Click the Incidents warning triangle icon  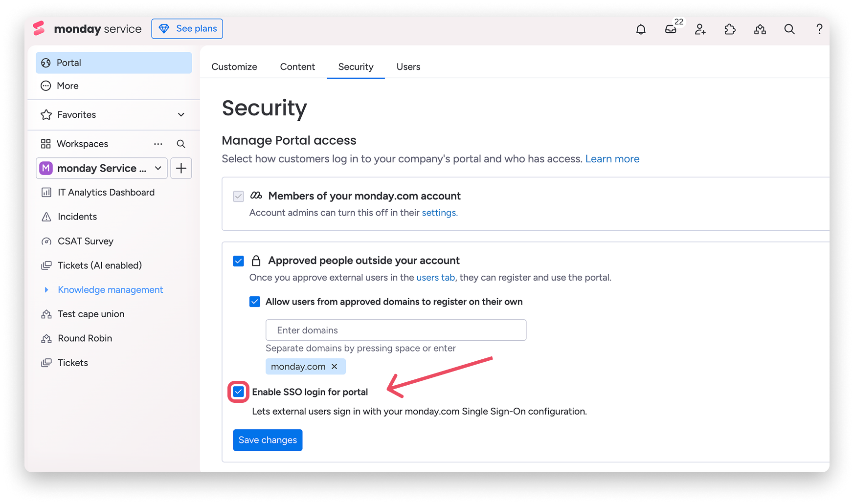coord(46,217)
